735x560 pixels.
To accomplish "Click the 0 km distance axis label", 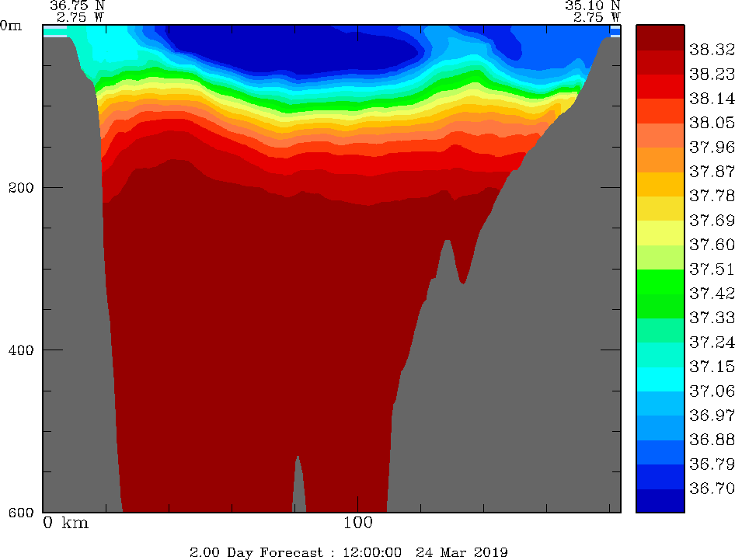I will (x=65, y=523).
